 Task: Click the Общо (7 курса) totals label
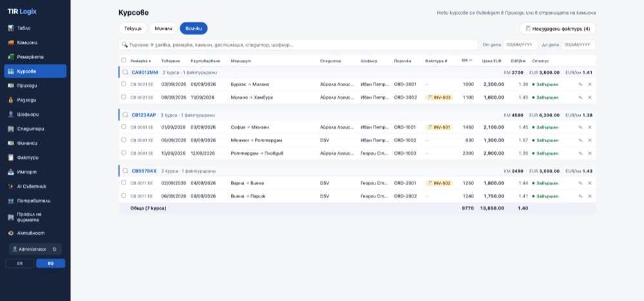148,208
